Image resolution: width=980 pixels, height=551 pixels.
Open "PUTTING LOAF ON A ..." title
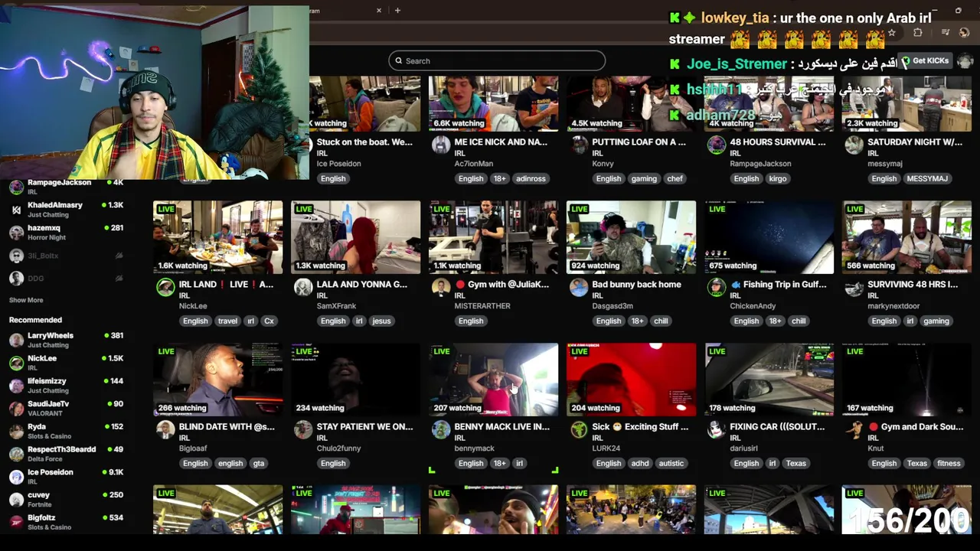pos(639,142)
